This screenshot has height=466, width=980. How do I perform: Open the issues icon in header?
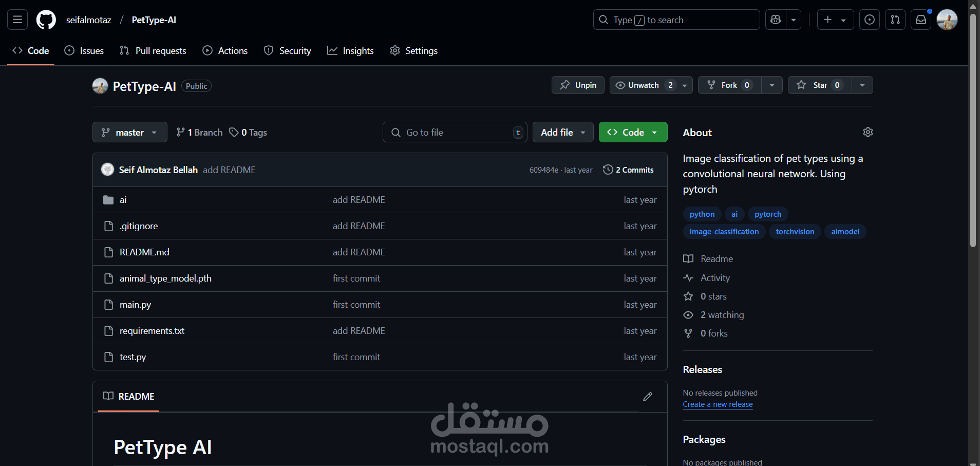click(x=870, y=20)
